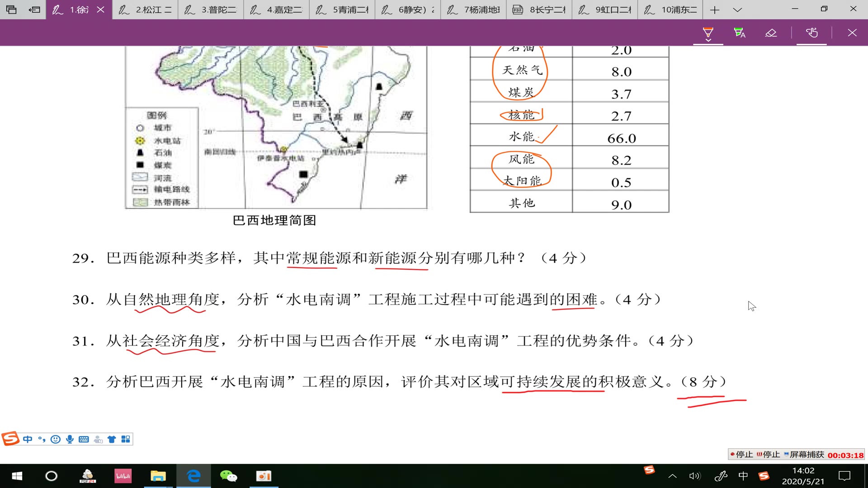Set these tabs aside
Screen dimensions: 868x488
pyautogui.click(x=34, y=9)
